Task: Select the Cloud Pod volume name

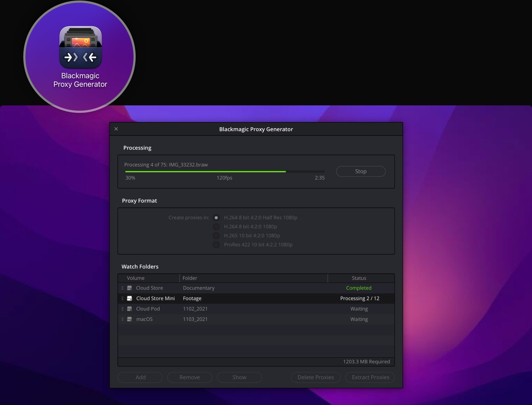Action: tap(148, 309)
